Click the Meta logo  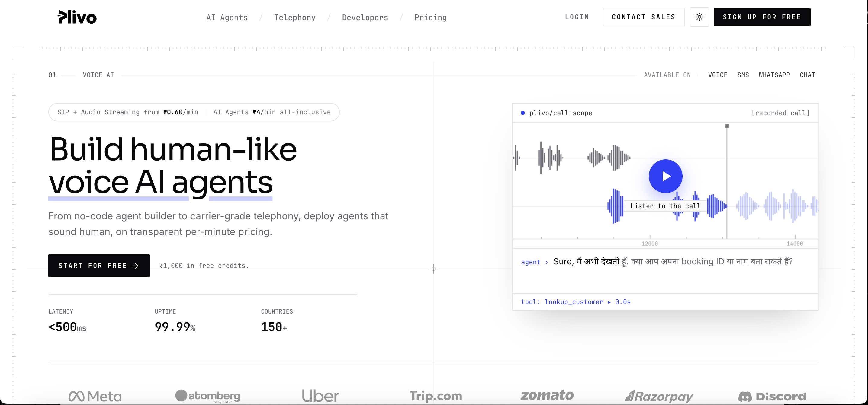(x=95, y=396)
